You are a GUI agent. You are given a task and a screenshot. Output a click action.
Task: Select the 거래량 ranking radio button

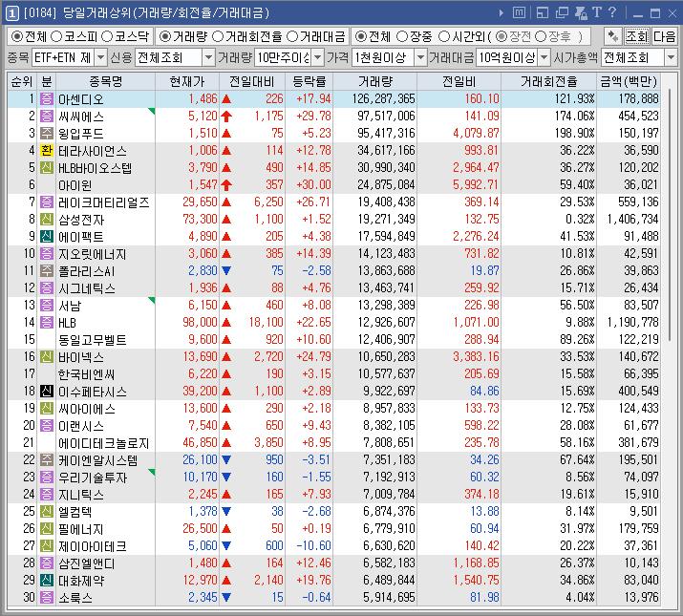click(x=164, y=36)
